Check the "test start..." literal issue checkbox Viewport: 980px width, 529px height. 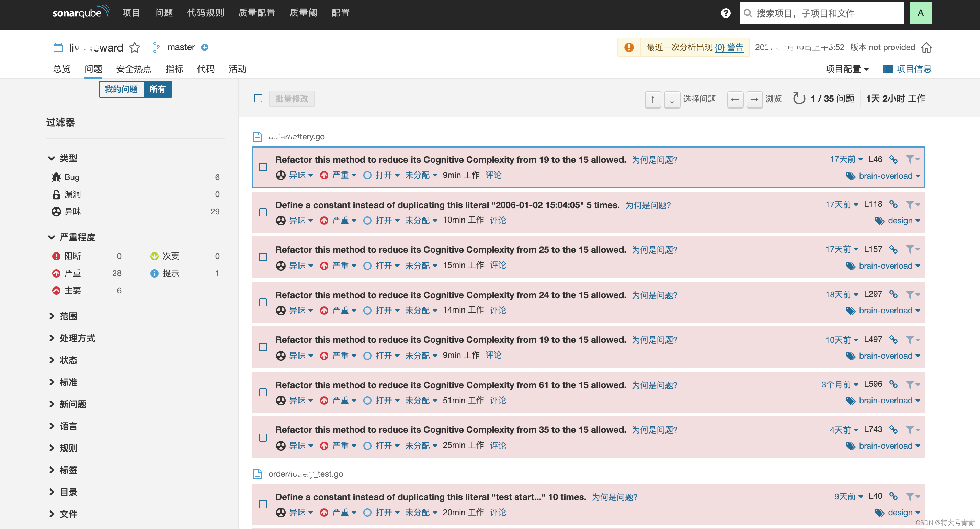263,504
